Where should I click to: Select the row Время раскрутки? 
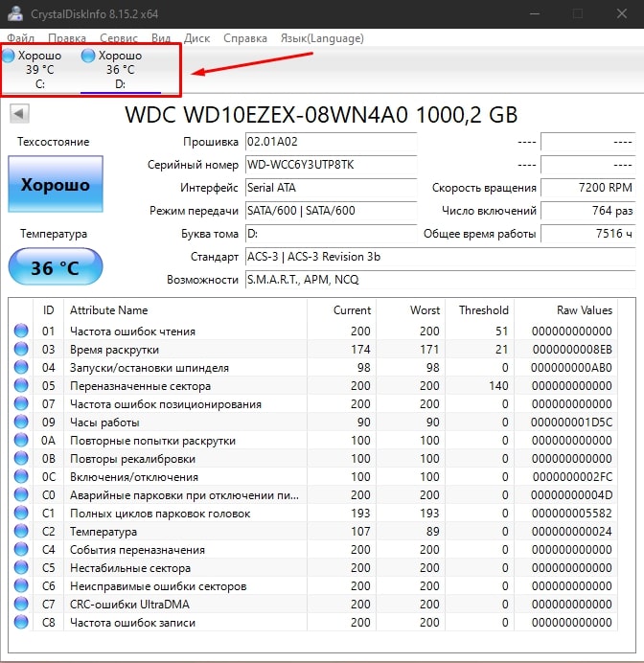[x=313, y=349]
